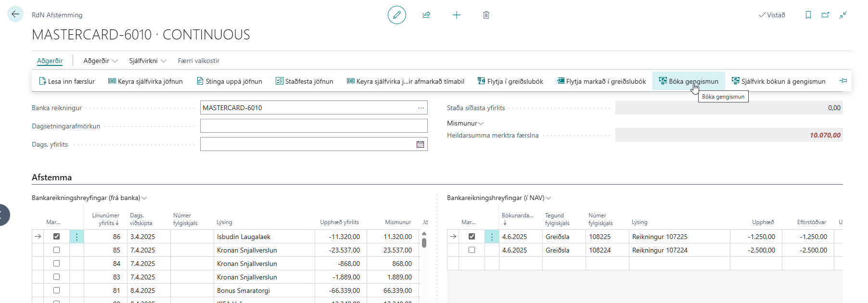Select the underlined Aðgerðir tab
The height and width of the screenshot is (303, 868).
tap(50, 61)
